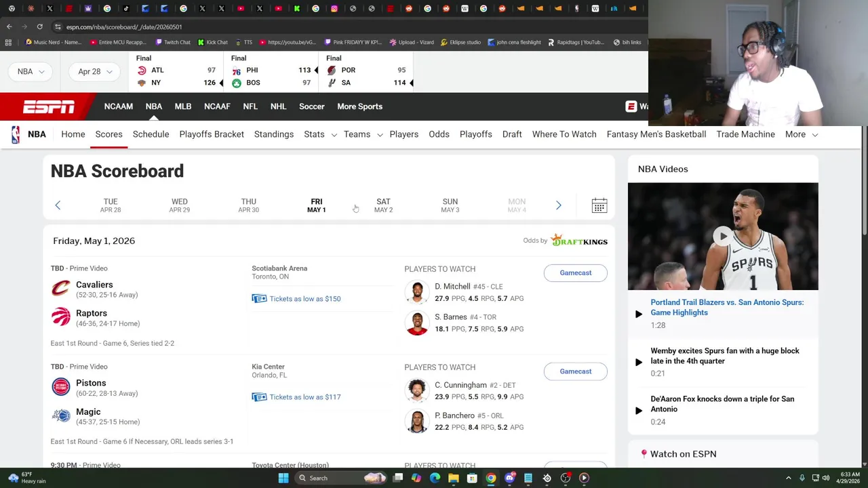
Task: Select MLB in top navigation
Action: pyautogui.click(x=183, y=106)
